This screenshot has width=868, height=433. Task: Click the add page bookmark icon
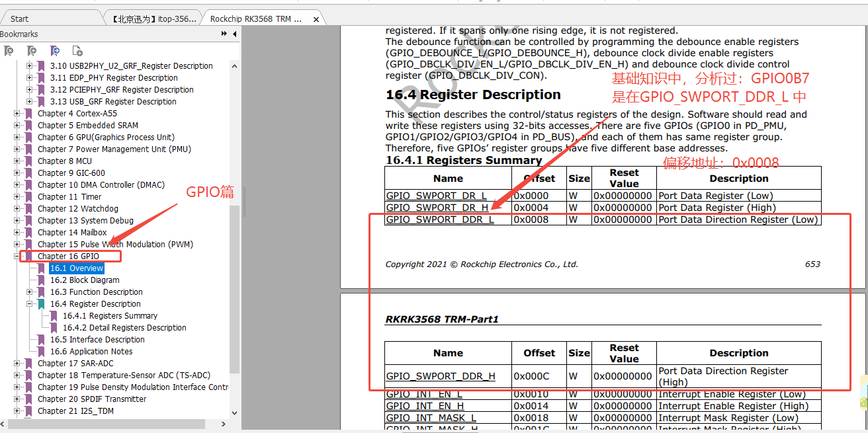coord(77,50)
